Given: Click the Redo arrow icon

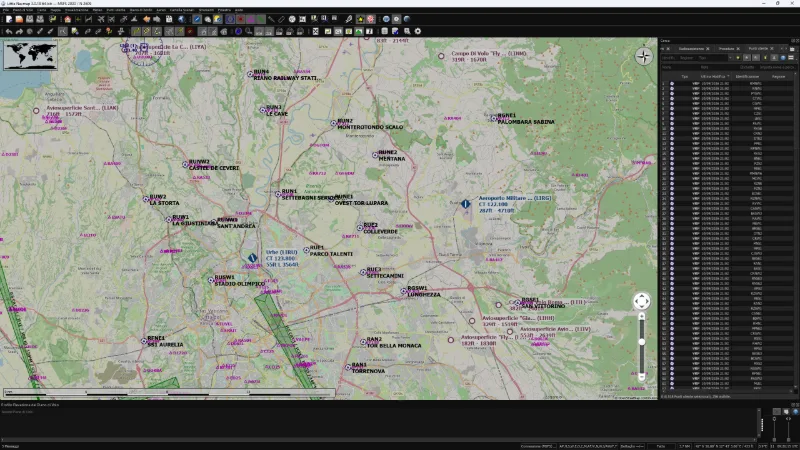Looking at the screenshot, I should coord(19,32).
